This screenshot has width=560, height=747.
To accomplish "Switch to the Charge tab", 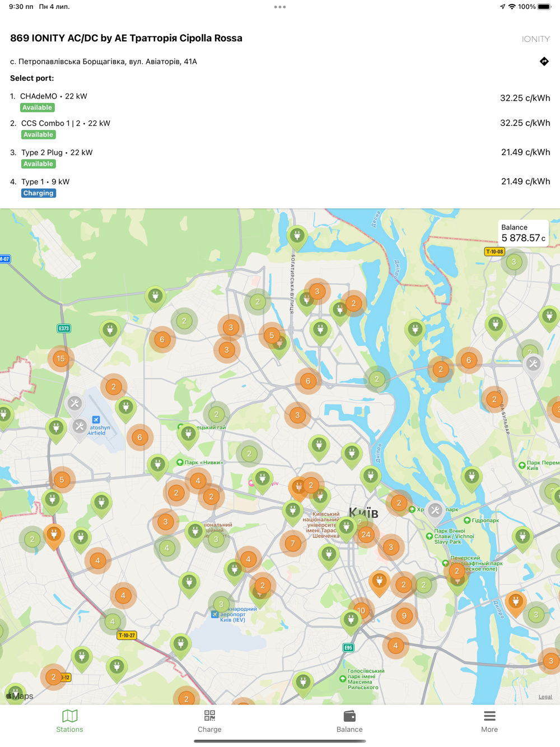I will [209, 721].
